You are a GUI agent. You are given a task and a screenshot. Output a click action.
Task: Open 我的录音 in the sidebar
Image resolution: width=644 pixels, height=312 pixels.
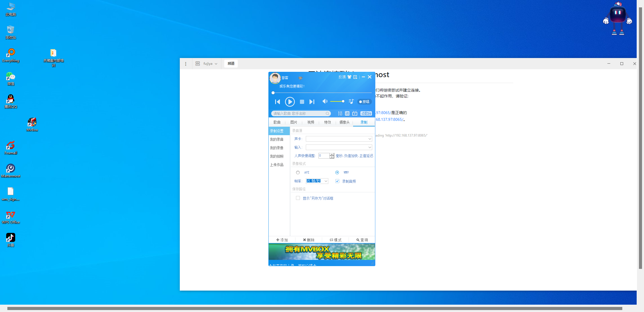tap(277, 139)
